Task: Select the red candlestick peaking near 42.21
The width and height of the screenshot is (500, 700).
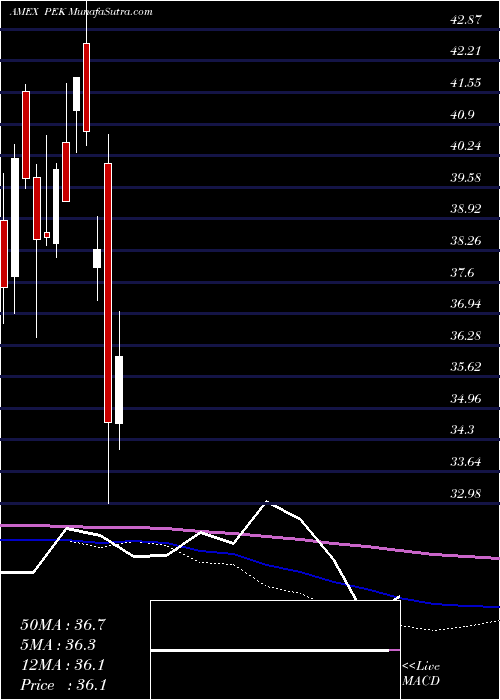Action: (x=86, y=88)
